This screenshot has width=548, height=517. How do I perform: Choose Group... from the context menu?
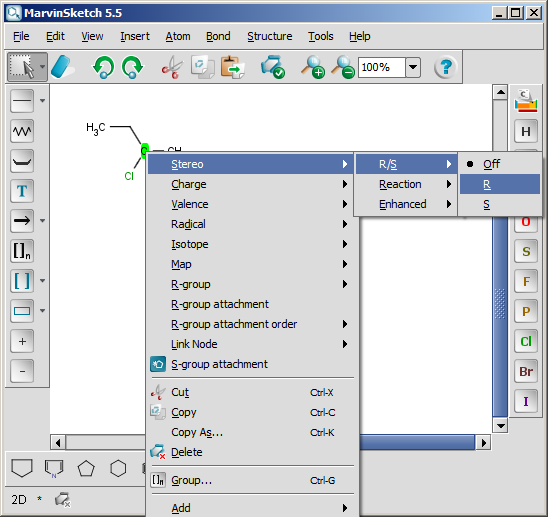(x=252, y=480)
